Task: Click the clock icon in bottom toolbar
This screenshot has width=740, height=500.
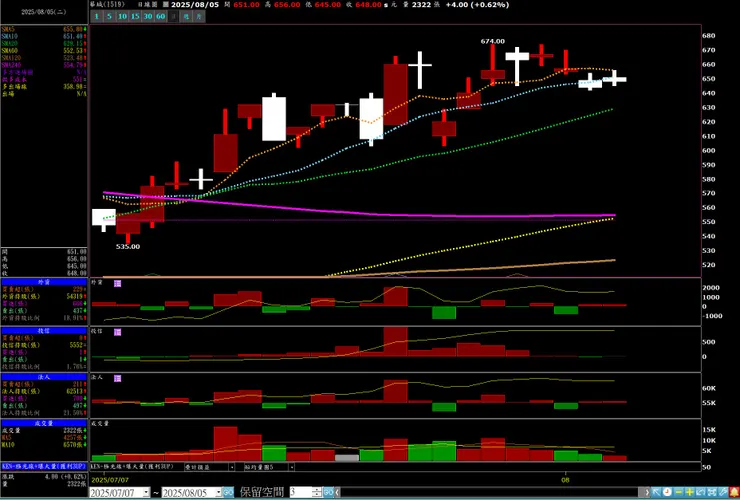Action: (667, 492)
